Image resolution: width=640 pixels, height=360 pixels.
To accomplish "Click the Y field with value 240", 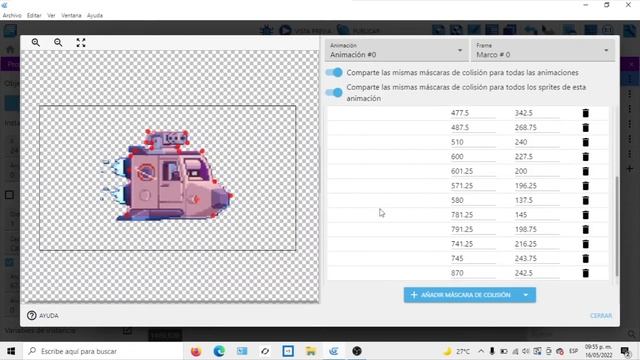I will 537,142.
